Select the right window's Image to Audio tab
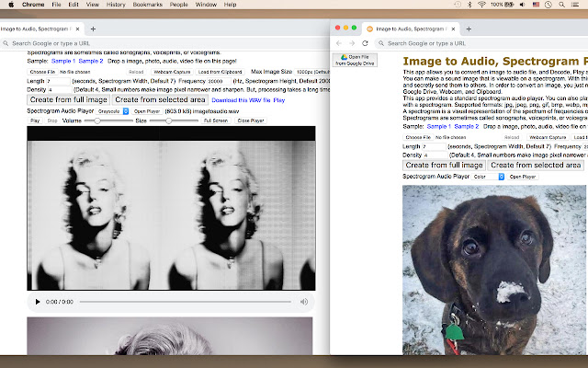 click(411, 29)
